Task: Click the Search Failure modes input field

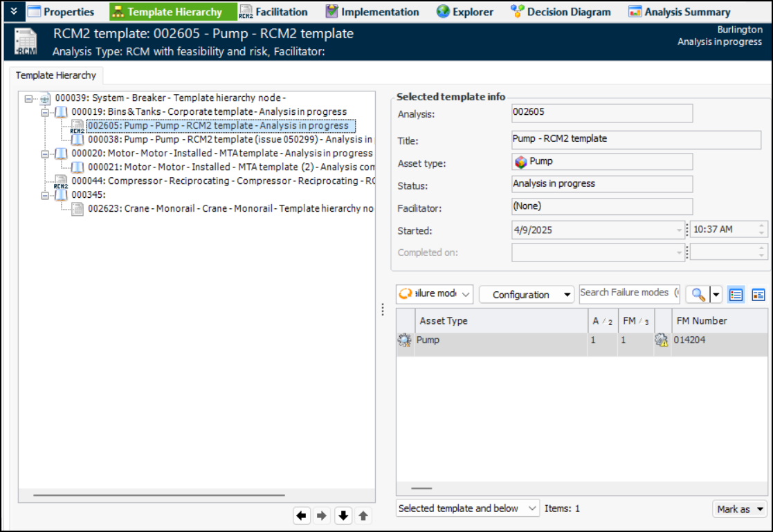Action: [629, 293]
